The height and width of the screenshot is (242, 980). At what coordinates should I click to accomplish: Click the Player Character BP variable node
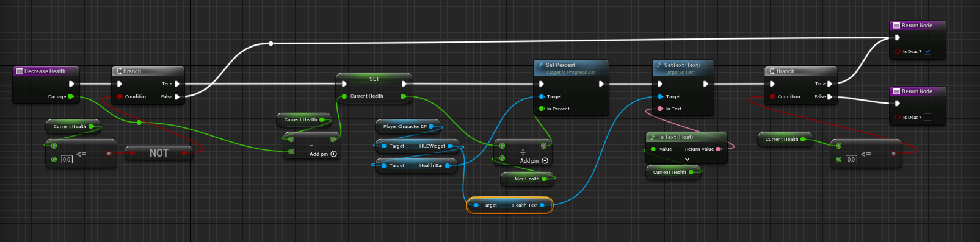click(408, 126)
